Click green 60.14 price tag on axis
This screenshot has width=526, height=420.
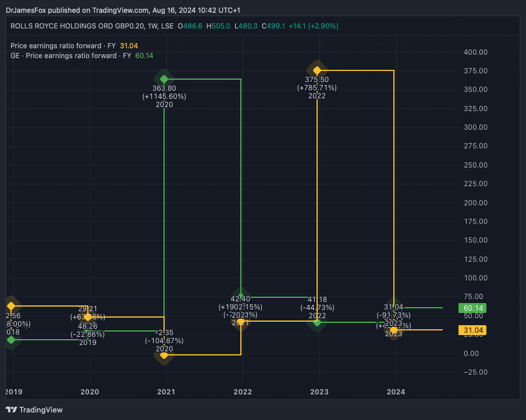(472, 308)
